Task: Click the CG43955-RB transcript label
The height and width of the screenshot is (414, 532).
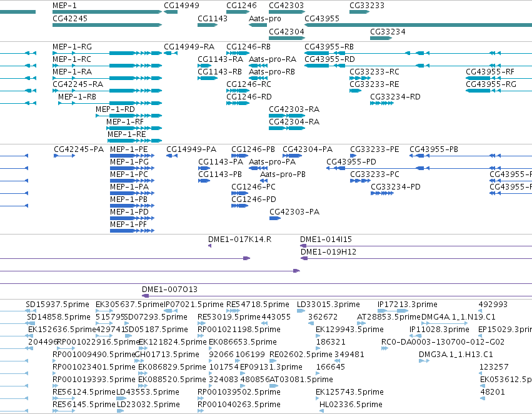Action: 329,46
